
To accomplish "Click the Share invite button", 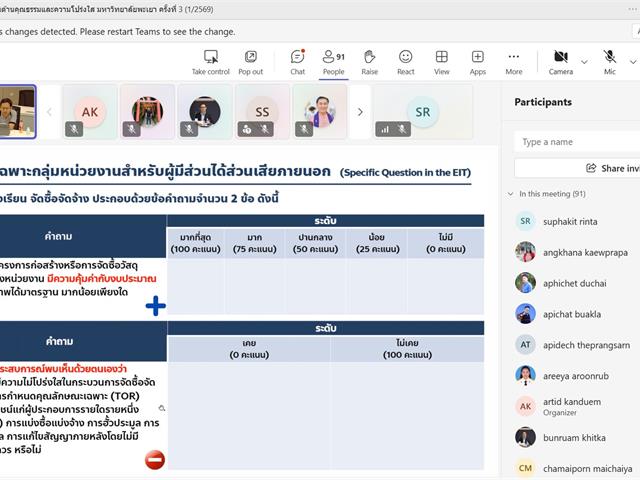I will 577,168.
